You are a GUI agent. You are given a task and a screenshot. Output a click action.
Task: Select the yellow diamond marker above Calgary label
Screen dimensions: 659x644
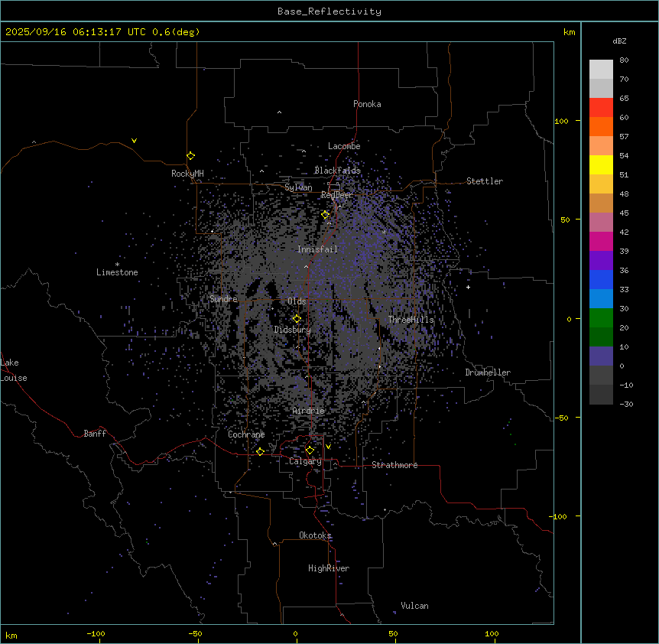(x=310, y=450)
